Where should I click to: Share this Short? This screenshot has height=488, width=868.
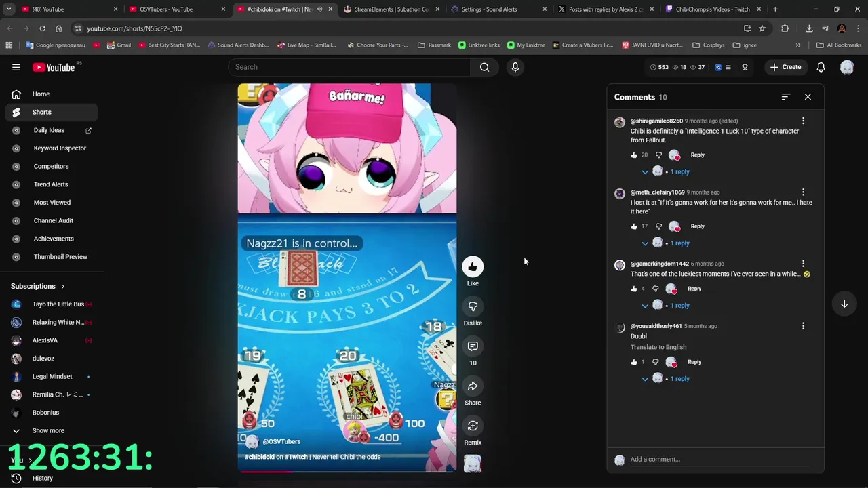coord(473,386)
